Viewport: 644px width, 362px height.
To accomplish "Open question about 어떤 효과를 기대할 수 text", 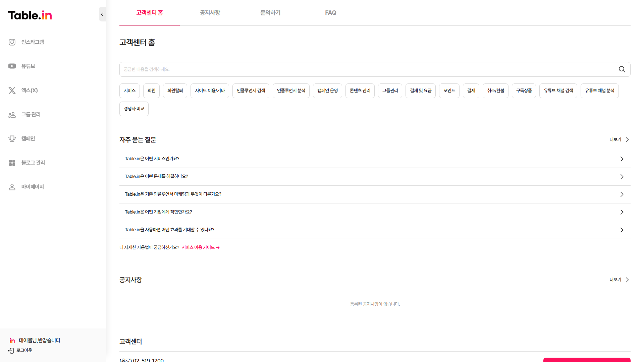I will click(169, 230).
